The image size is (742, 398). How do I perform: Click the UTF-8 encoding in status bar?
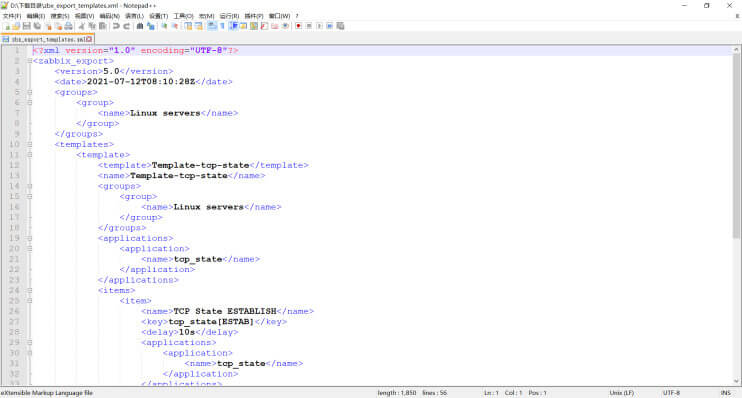tap(671, 393)
